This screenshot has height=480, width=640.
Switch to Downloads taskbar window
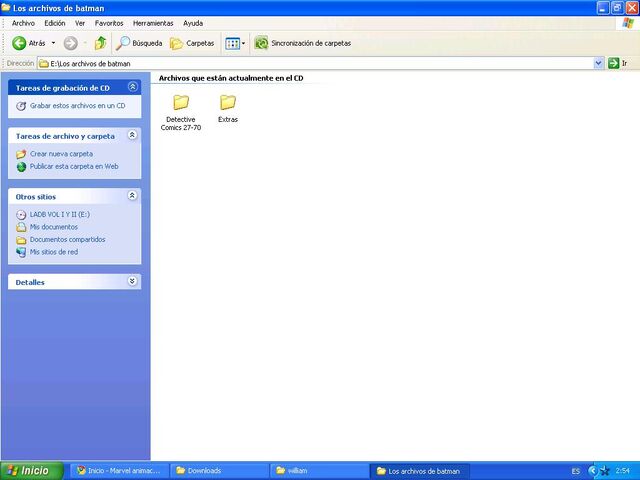pos(220,471)
